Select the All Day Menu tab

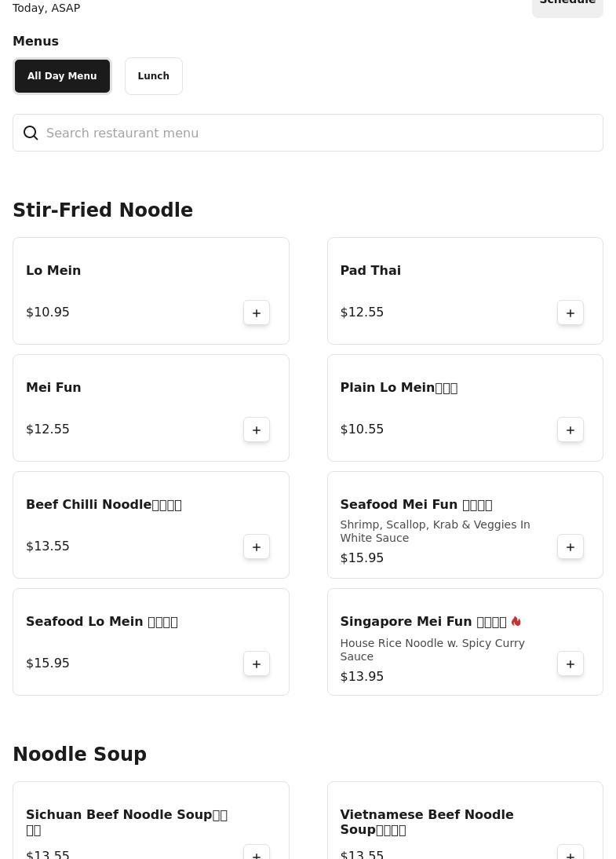[x=62, y=76]
